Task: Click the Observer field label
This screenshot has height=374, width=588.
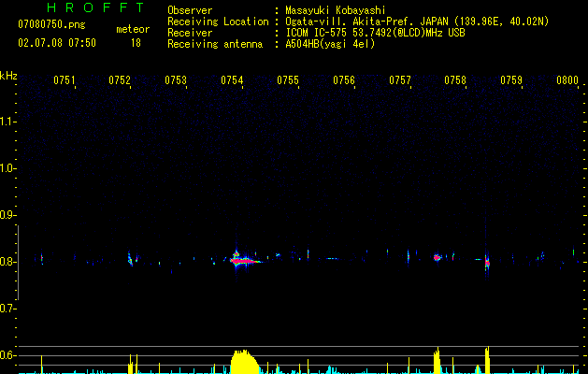Action: click(x=190, y=10)
